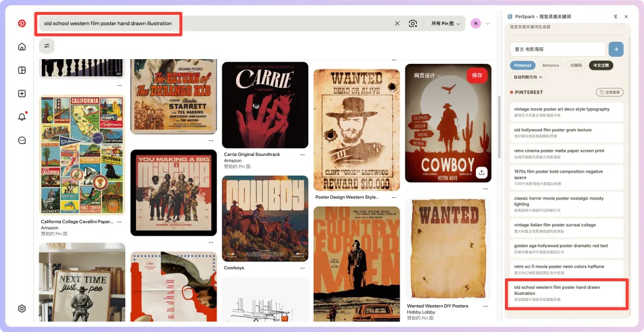
Task: Open more options for Cowboys pin
Action: point(302,268)
